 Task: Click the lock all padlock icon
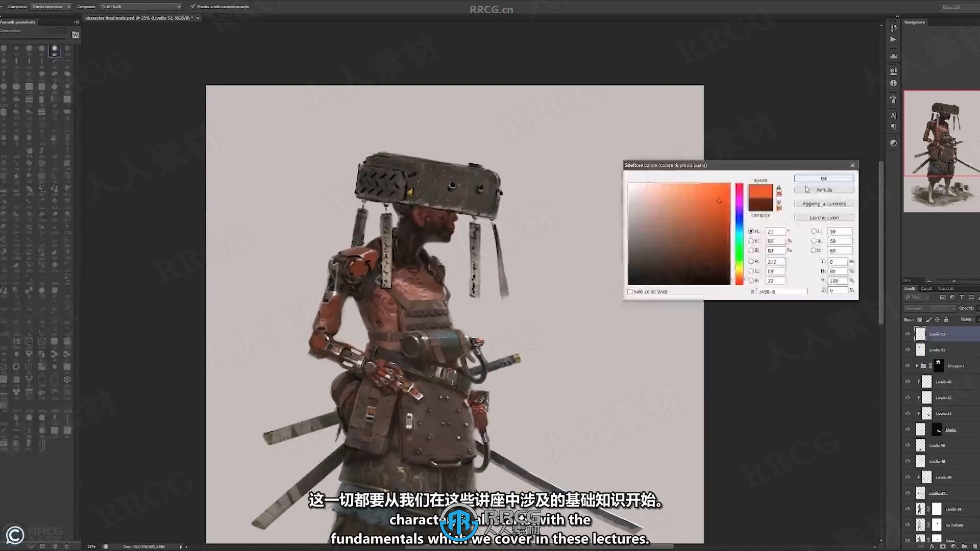pos(946,320)
